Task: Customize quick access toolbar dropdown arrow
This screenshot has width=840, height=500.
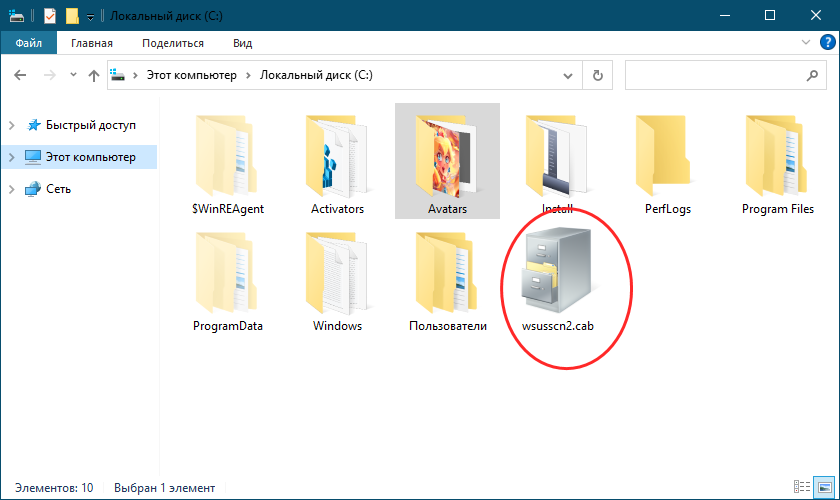Action: click(x=91, y=17)
